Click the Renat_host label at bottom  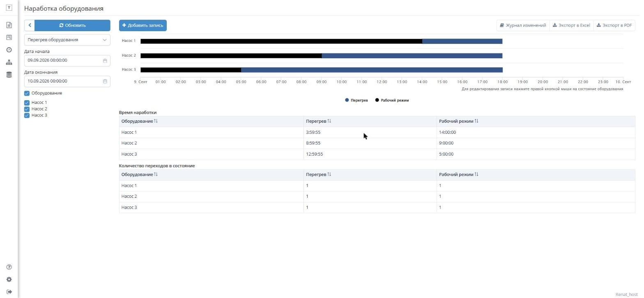click(x=626, y=294)
